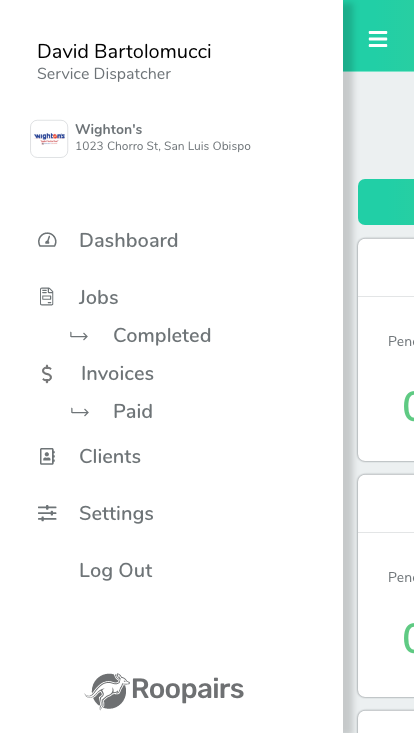This screenshot has height=733, width=414.
Task: Select the Completed jobs sub-item
Action: point(162,336)
